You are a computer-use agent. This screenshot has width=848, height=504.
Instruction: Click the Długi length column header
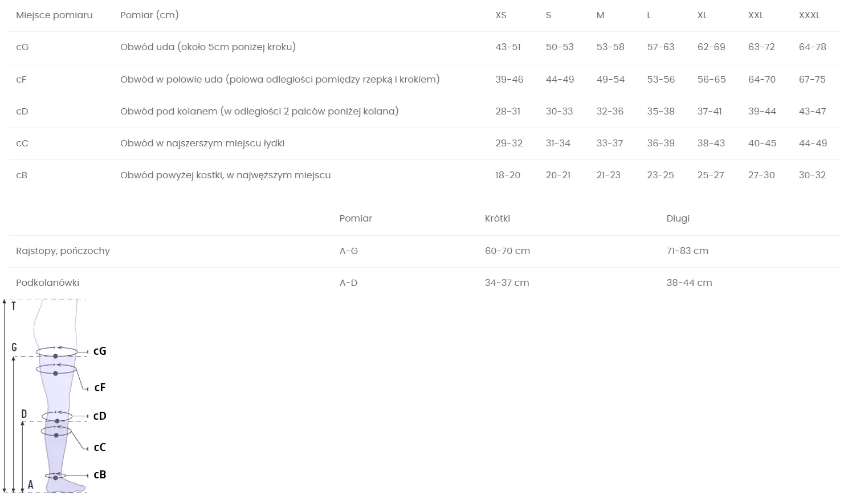678,219
